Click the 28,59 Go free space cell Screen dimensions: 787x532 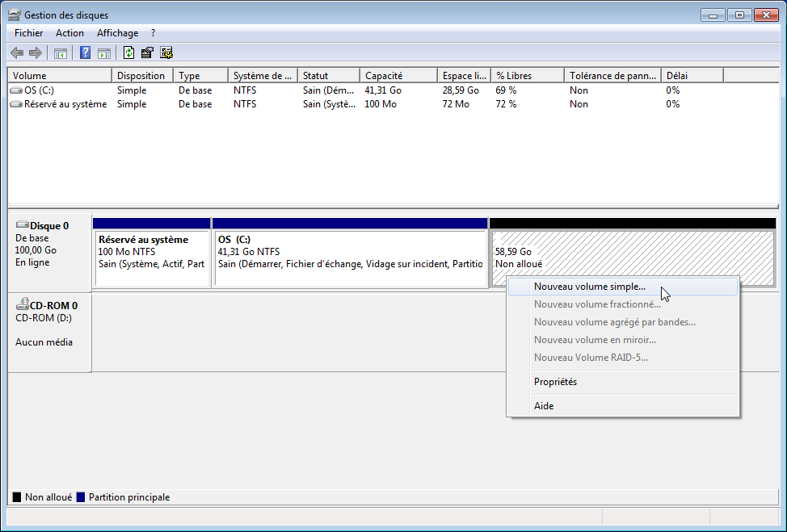point(461,90)
